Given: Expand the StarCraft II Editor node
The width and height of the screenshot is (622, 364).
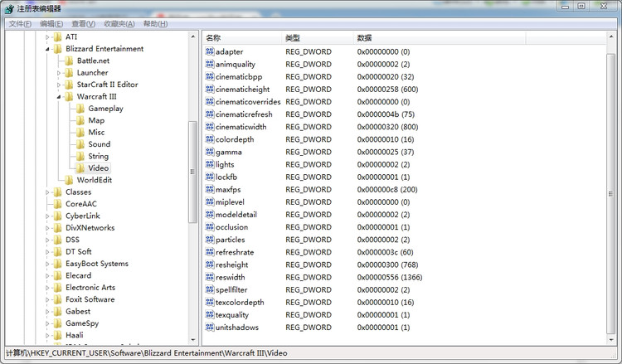Looking at the screenshot, I should pyautogui.click(x=59, y=85).
